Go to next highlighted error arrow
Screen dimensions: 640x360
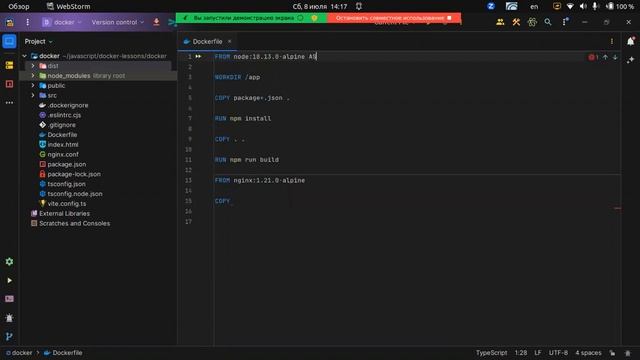(x=615, y=57)
